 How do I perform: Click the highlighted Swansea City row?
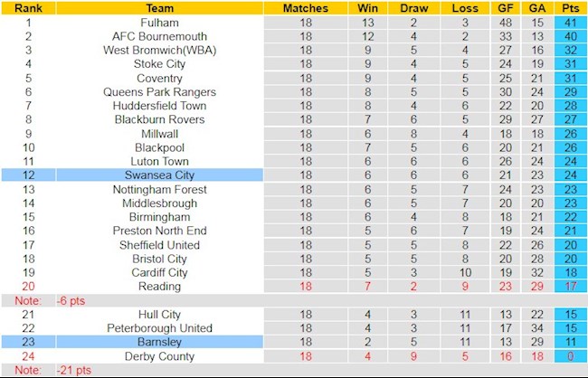160,175
